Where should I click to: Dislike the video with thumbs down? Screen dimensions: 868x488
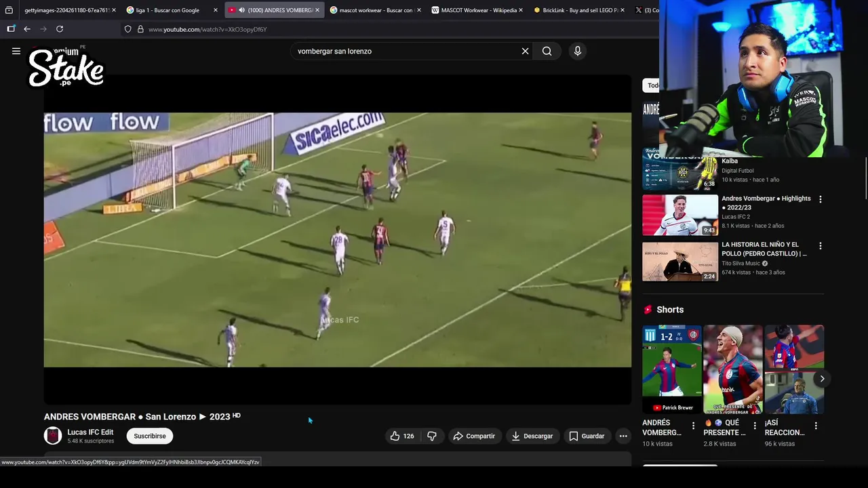coord(432,436)
